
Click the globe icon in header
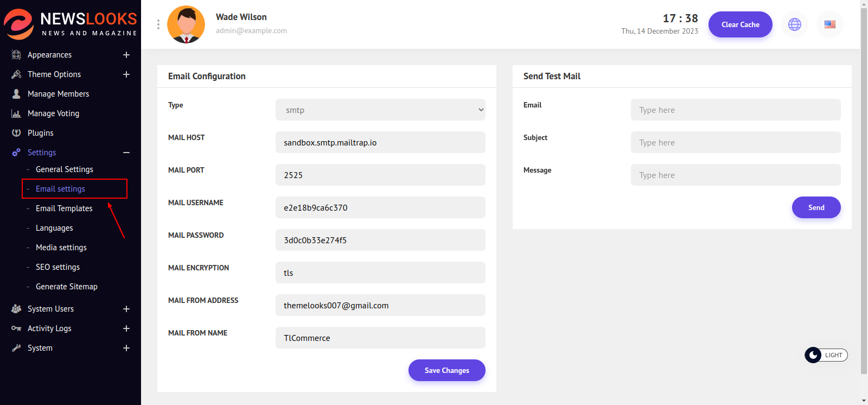point(794,24)
